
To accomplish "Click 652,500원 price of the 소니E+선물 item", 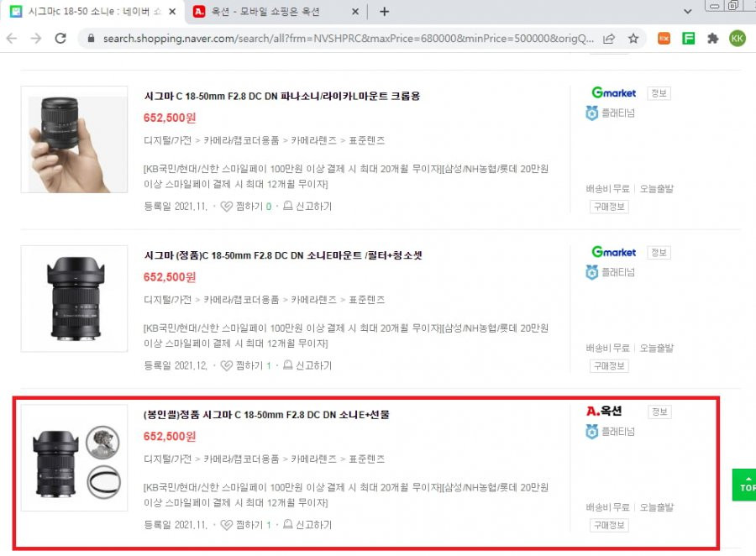I will coord(170,437).
